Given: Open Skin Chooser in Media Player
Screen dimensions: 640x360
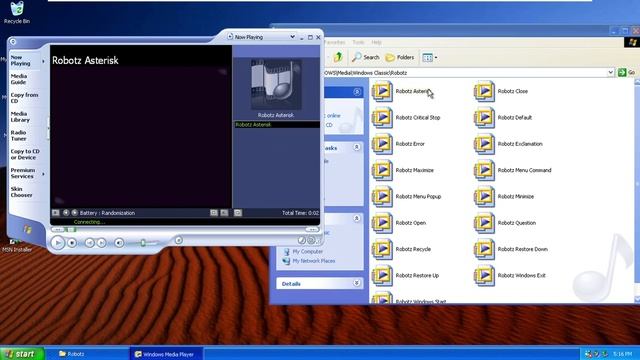Looking at the screenshot, I should point(22,192).
